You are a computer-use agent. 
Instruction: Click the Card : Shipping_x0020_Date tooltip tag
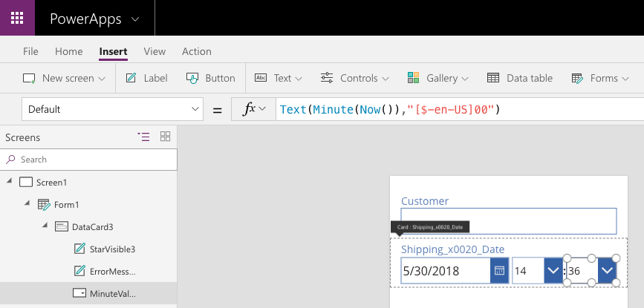tap(430, 227)
